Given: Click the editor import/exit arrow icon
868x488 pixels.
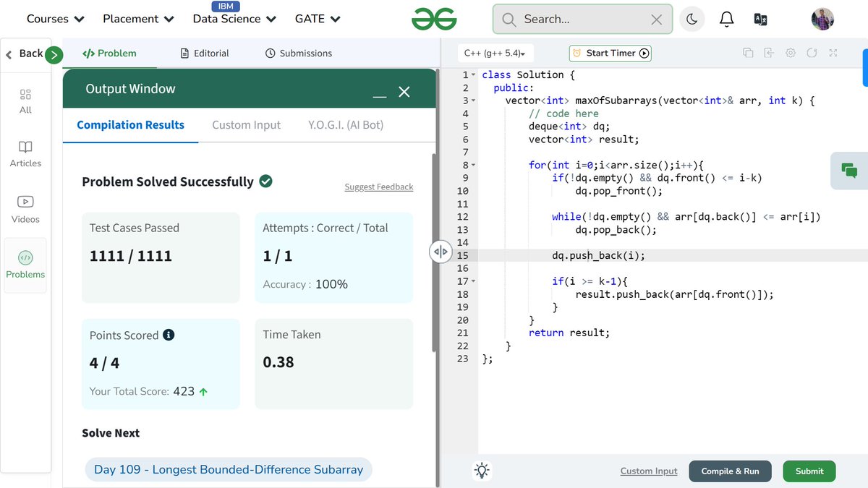Looking at the screenshot, I should (x=769, y=53).
